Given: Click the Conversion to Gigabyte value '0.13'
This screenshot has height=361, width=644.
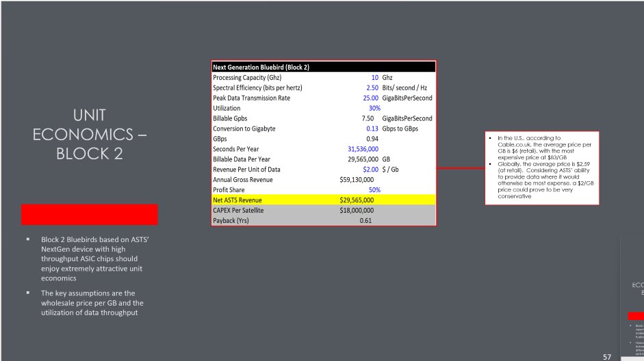Looking at the screenshot, I should [x=372, y=129].
